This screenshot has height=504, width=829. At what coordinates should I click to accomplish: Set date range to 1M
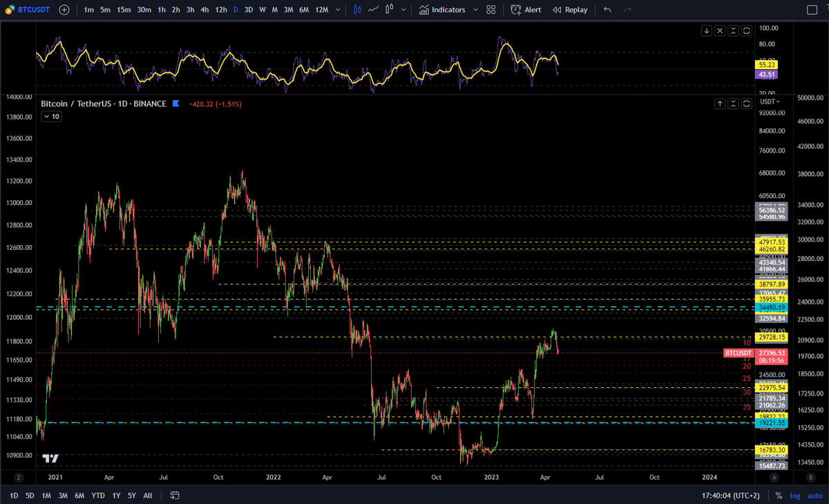coord(46,495)
